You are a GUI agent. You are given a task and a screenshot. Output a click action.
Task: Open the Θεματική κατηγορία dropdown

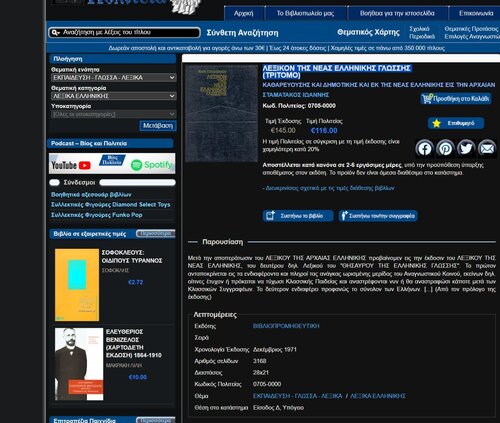pos(114,96)
